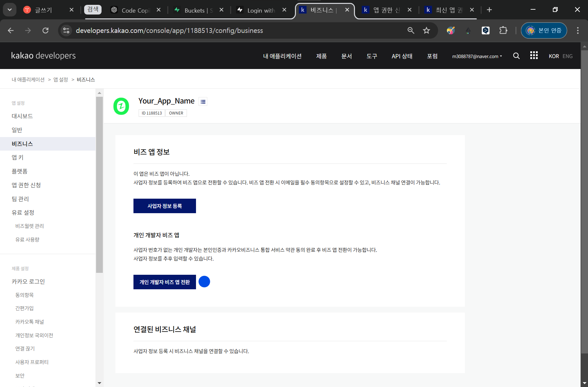
Task: Open the tab search dropdown chevron
Action: [10, 10]
